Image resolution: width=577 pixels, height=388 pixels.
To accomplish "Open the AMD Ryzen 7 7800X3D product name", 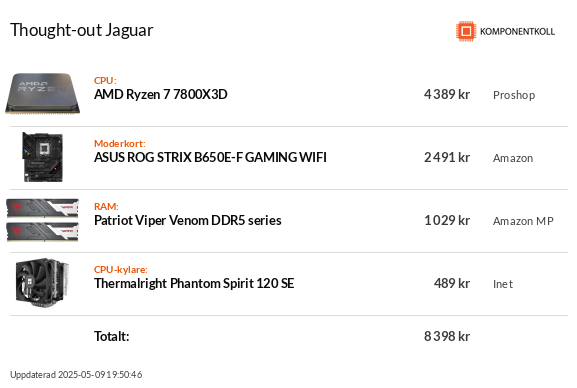I will (160, 95).
